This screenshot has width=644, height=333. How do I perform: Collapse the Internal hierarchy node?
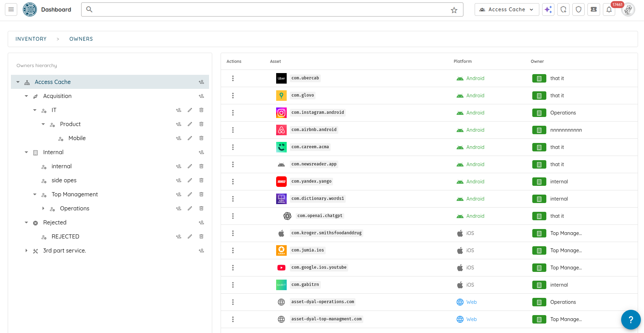click(x=26, y=152)
